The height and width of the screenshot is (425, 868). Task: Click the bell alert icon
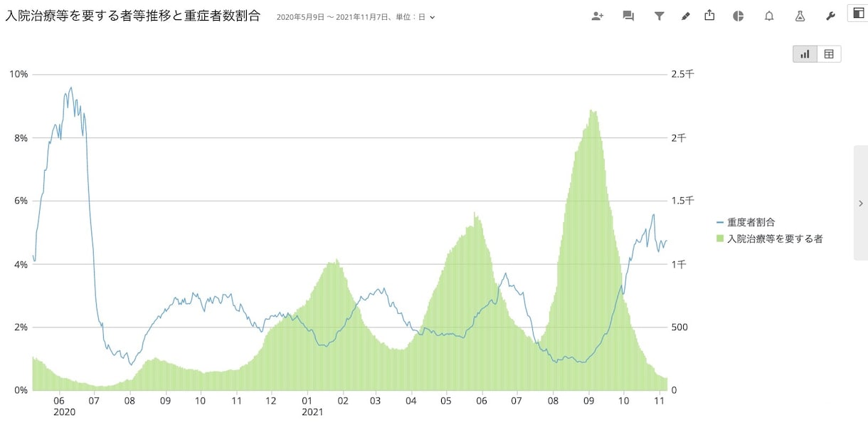769,16
